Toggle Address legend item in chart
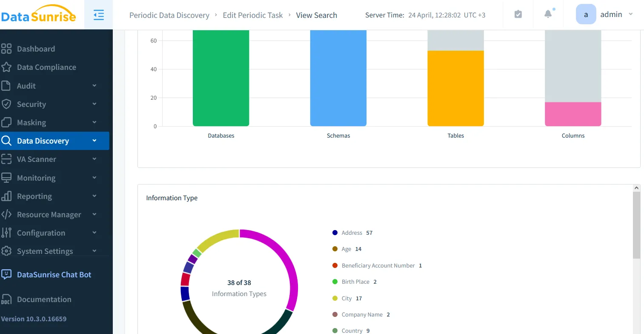The image size is (644, 334). tap(352, 233)
